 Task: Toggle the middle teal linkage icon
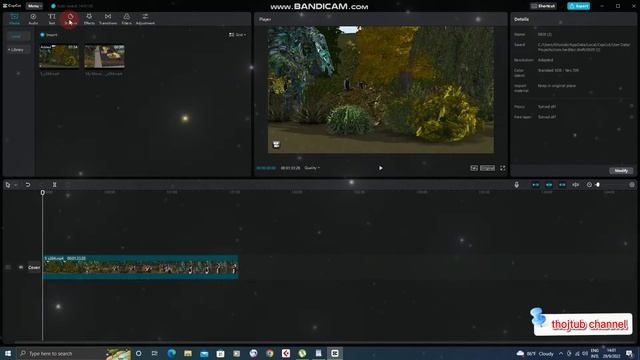549,185
